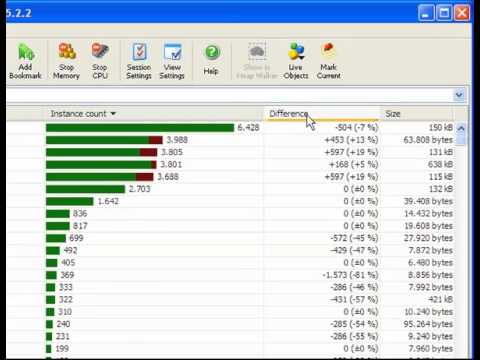Click the instance count value 492
This screenshot has height=360, width=480.
[70, 250]
